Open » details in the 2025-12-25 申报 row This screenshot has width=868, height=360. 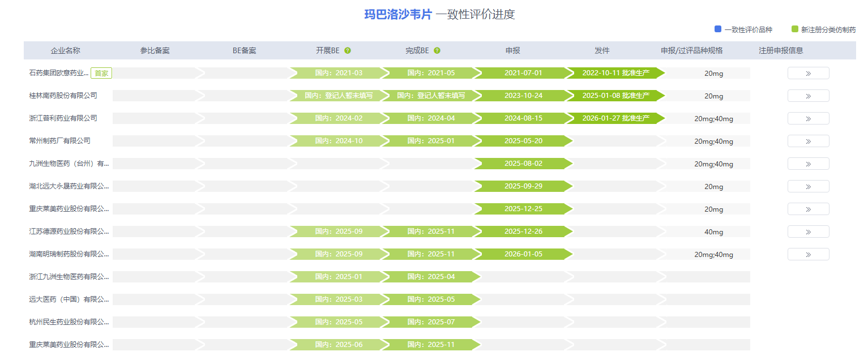(808, 209)
